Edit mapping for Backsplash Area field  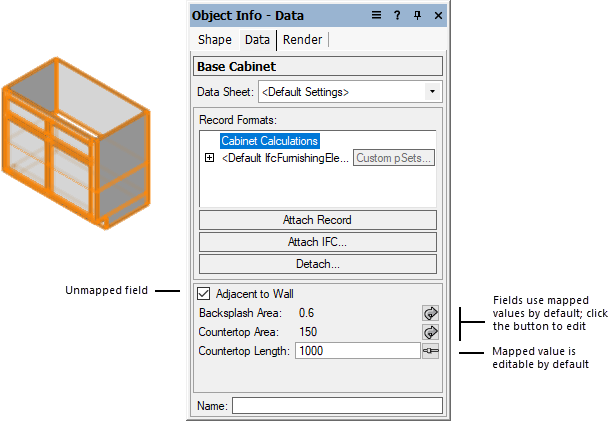pyautogui.click(x=431, y=313)
